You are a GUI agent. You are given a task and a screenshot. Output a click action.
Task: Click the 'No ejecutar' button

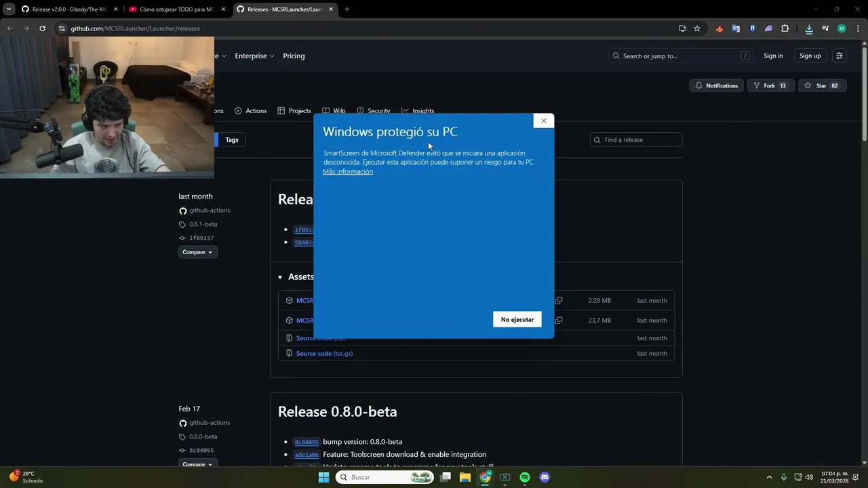[517, 319]
